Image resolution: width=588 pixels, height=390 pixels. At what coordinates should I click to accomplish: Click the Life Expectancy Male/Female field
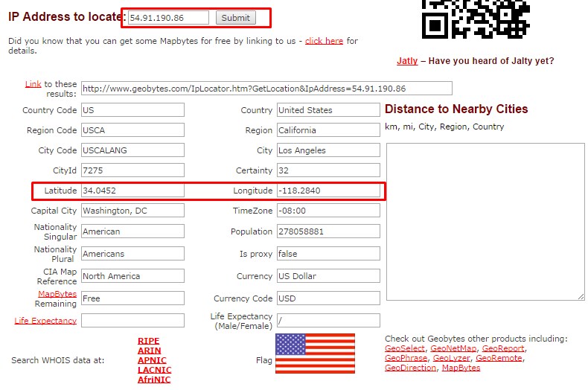328,321
